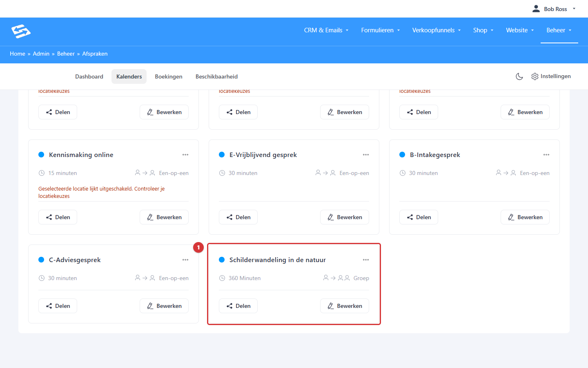
Task: Edit the C-Adviesgesprek calendar
Action: click(x=164, y=306)
